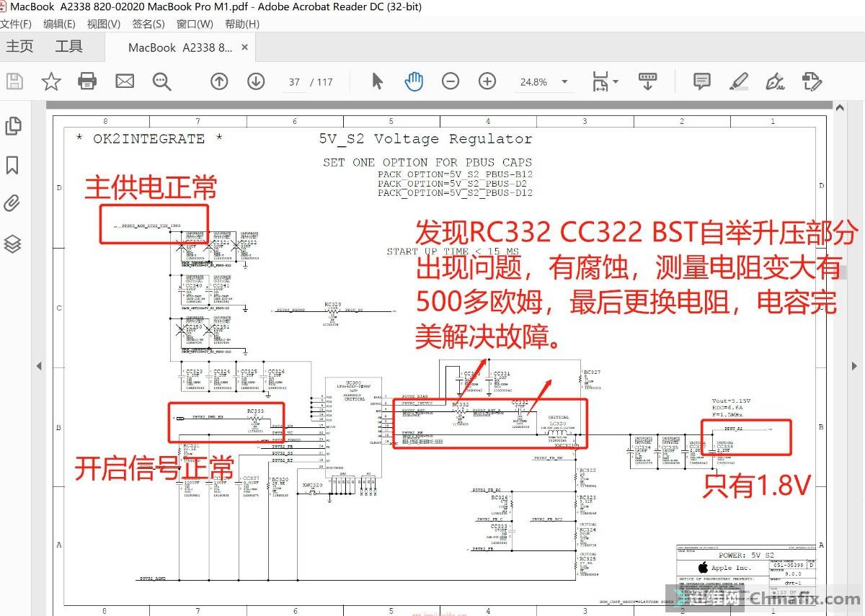Screen dimensions: 865x616
Task: Go to next page arrow
Action: pyautogui.click(x=256, y=81)
